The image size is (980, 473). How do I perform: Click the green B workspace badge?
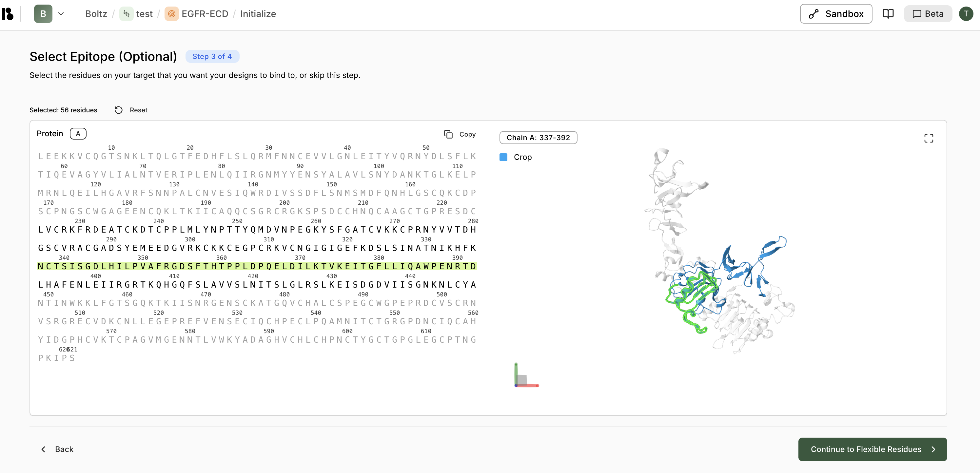pos(43,14)
